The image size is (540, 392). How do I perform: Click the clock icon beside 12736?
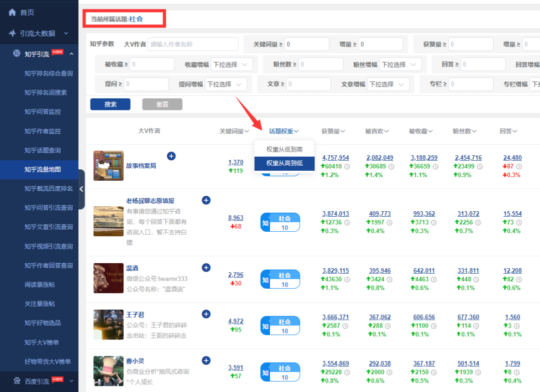(x=347, y=223)
